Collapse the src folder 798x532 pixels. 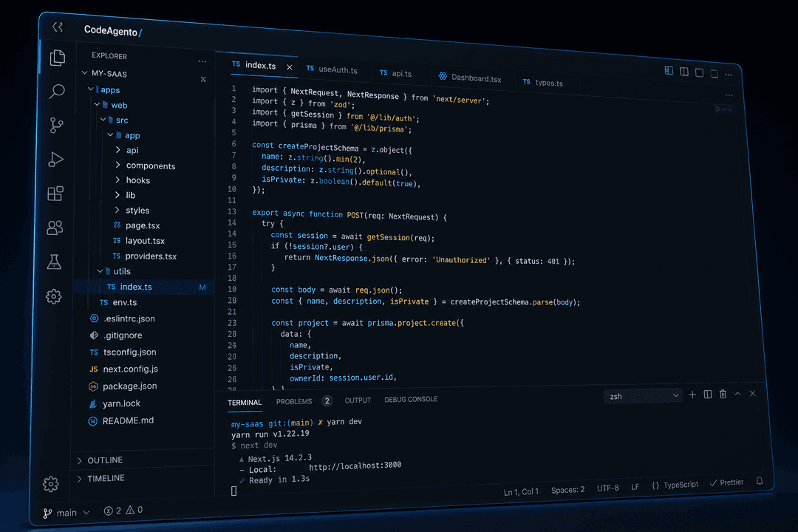[103, 120]
